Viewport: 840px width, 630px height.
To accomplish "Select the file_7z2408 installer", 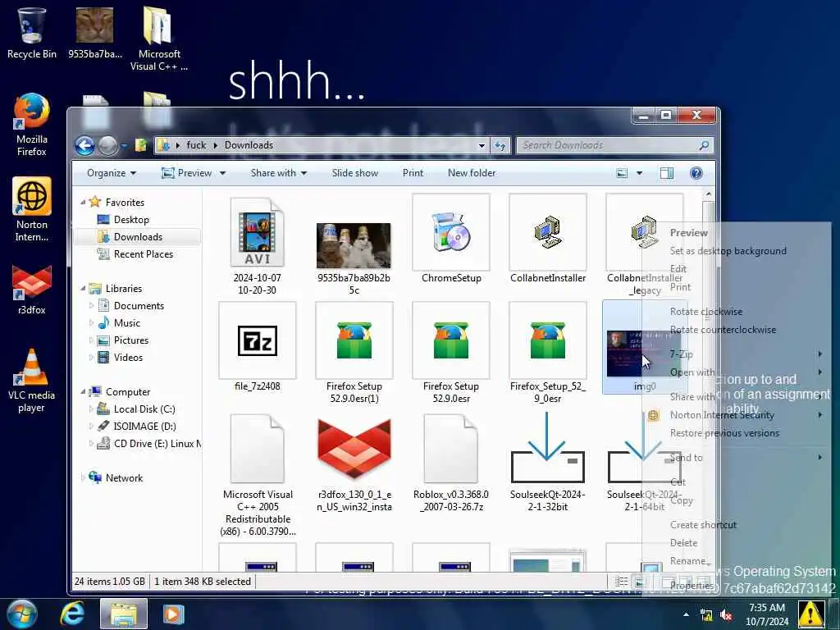I will click(257, 347).
